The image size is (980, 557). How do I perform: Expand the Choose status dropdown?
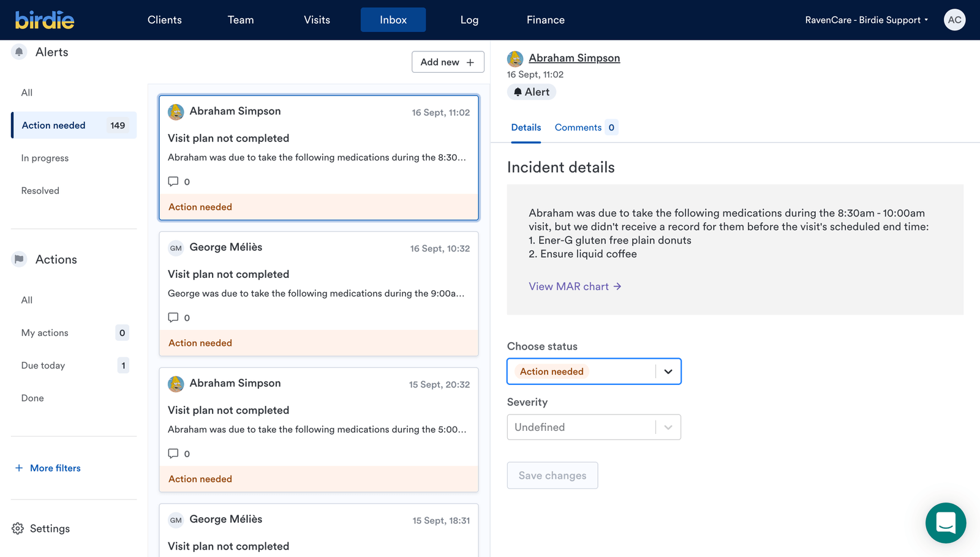point(668,372)
